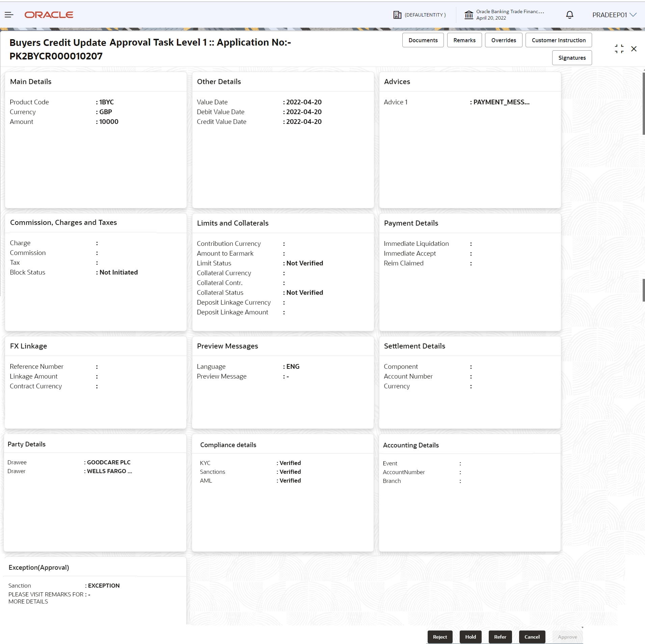Click the DEFAULTENTITY building icon
This screenshot has height=644, width=645.
coord(397,15)
